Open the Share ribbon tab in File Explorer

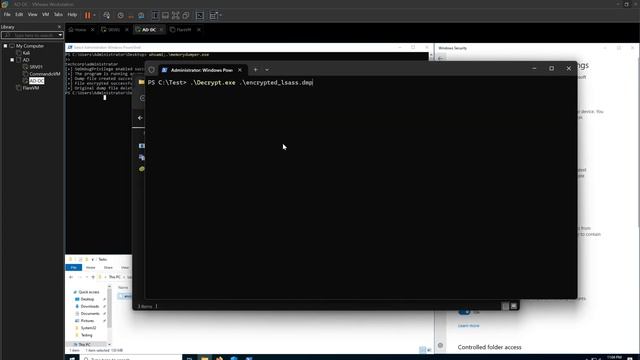pos(108,267)
